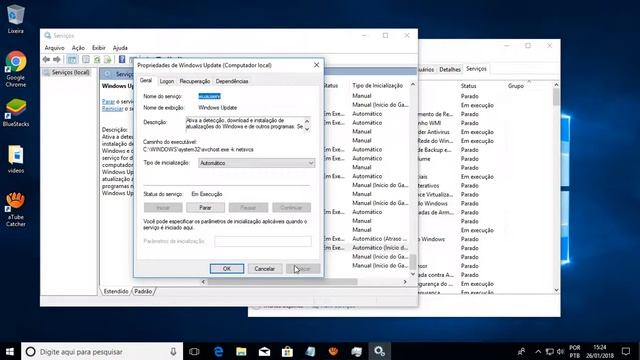
Task: Click the 'Automático (Atraso ...' startup type cell
Action: pos(380,239)
